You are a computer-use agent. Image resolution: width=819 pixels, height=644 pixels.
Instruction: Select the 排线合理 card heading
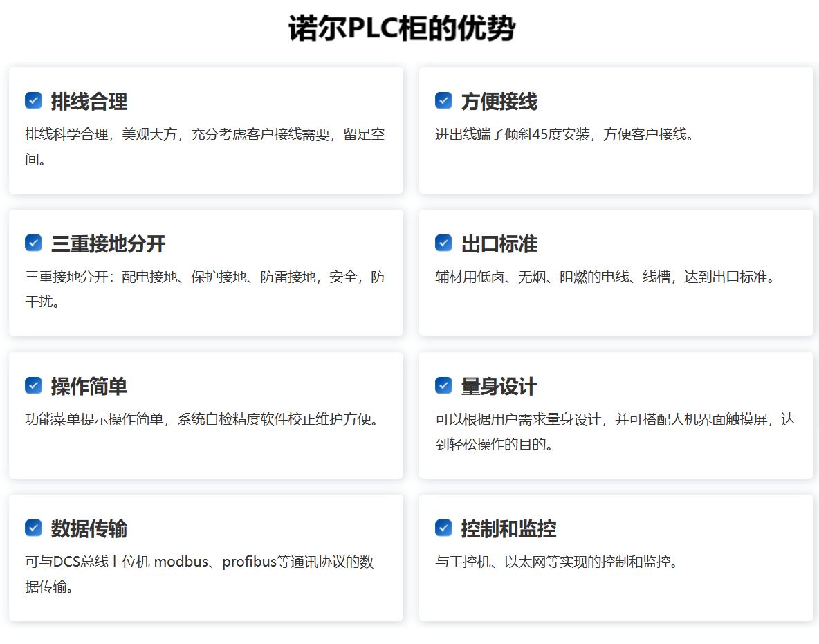coord(89,101)
